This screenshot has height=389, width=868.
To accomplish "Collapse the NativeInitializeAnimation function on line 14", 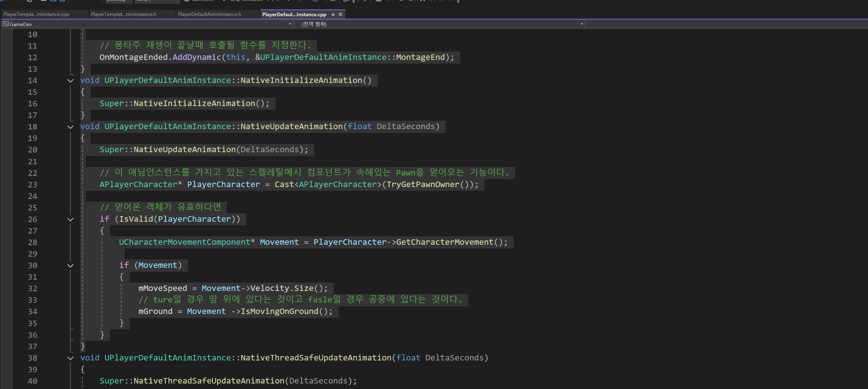I will point(70,80).
